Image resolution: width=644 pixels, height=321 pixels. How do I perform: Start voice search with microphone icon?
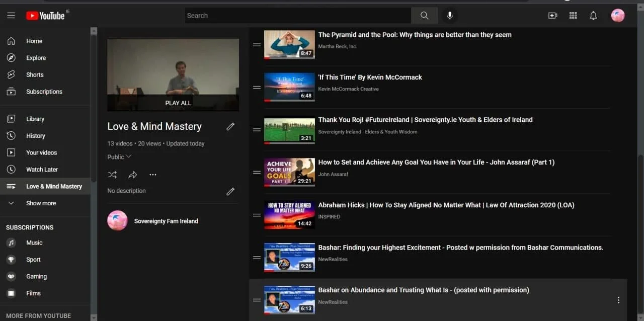(450, 16)
